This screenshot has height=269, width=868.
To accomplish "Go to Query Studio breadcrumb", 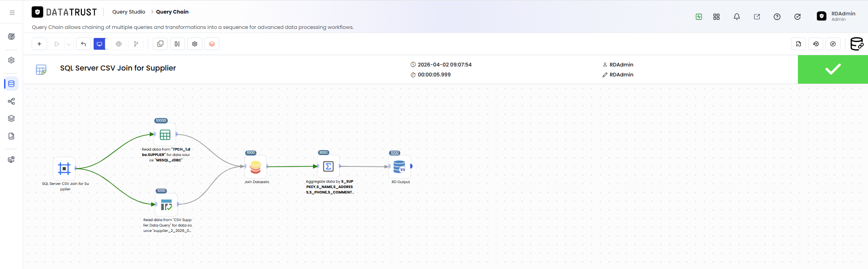I will pyautogui.click(x=128, y=12).
